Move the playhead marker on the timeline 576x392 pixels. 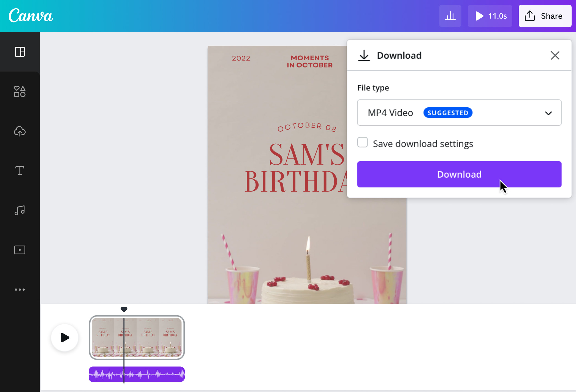124,309
